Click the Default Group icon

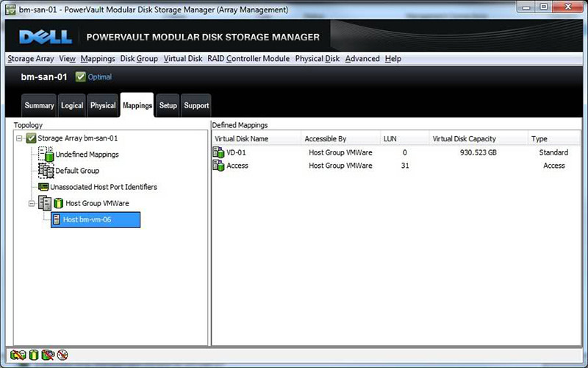[x=46, y=171]
